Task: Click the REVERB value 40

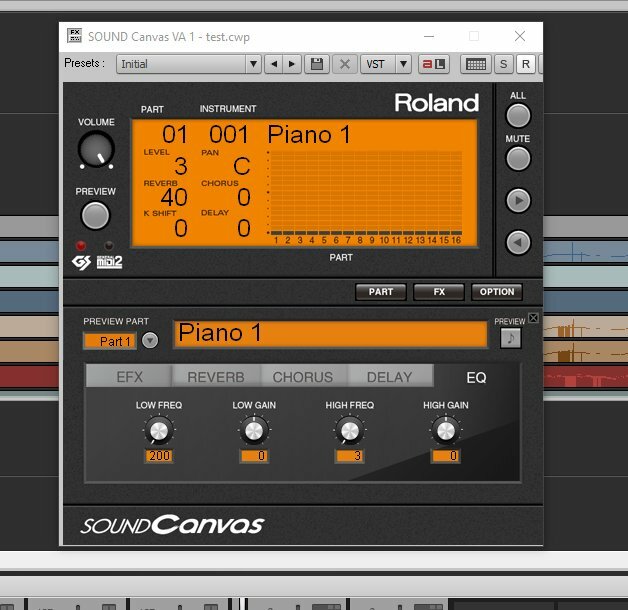Action: tap(174, 197)
